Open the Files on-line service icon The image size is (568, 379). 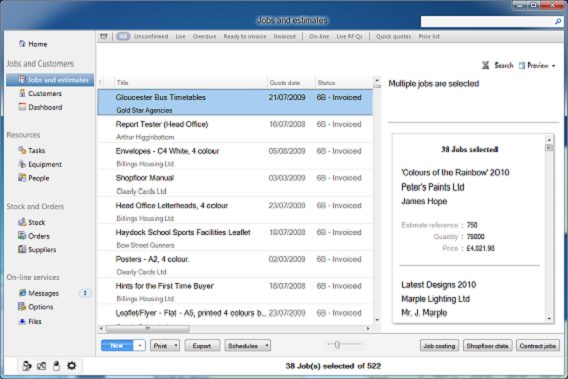click(22, 321)
